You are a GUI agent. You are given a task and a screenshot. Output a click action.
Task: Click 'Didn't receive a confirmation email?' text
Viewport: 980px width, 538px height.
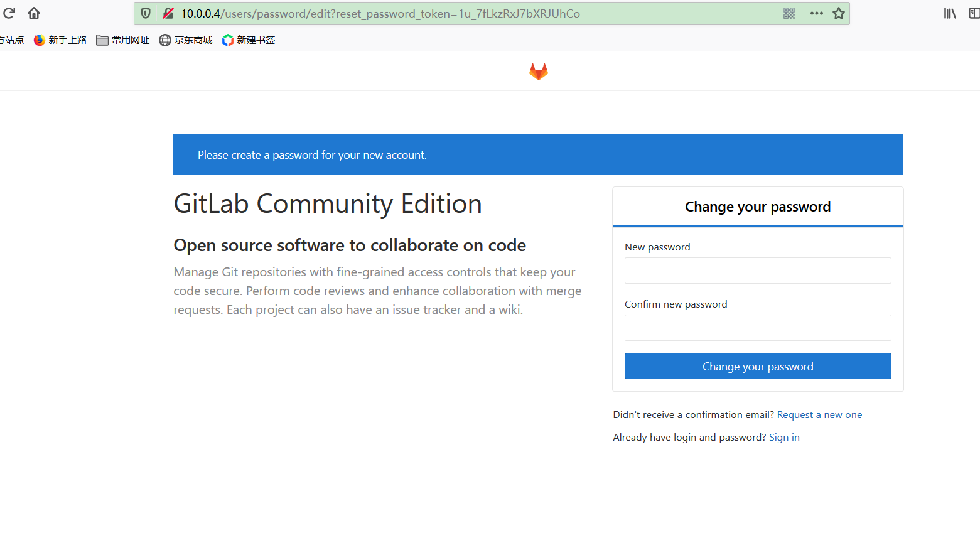[694, 415]
